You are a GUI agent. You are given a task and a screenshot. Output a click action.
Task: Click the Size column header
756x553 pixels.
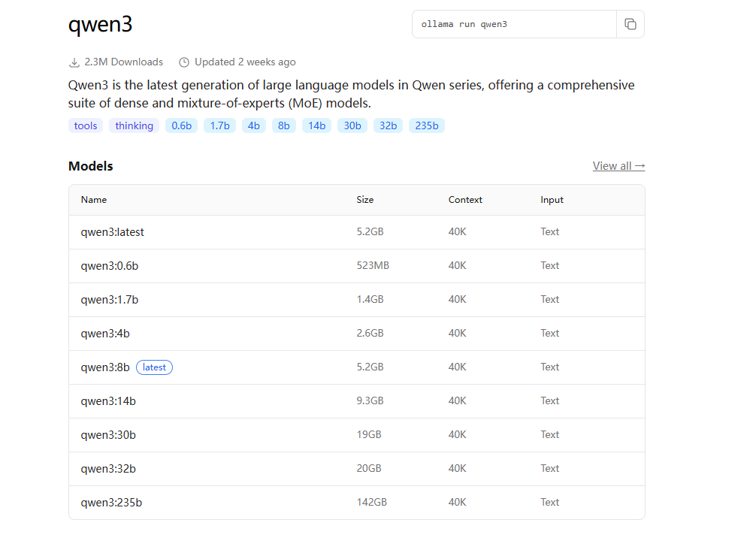[365, 200]
